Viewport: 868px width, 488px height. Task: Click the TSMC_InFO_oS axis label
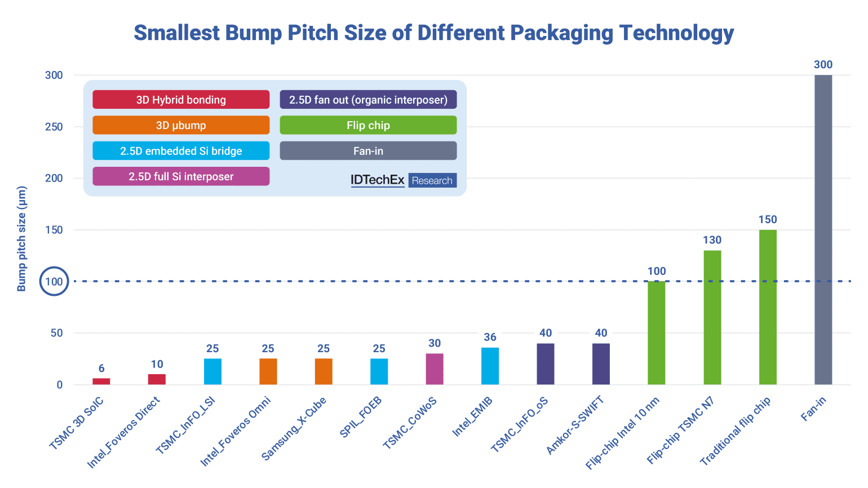click(520, 424)
